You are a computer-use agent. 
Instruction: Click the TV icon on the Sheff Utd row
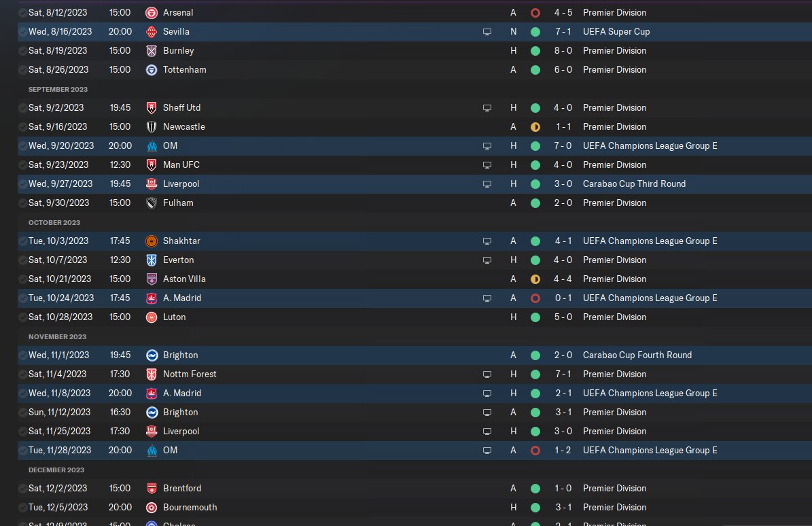coord(487,108)
